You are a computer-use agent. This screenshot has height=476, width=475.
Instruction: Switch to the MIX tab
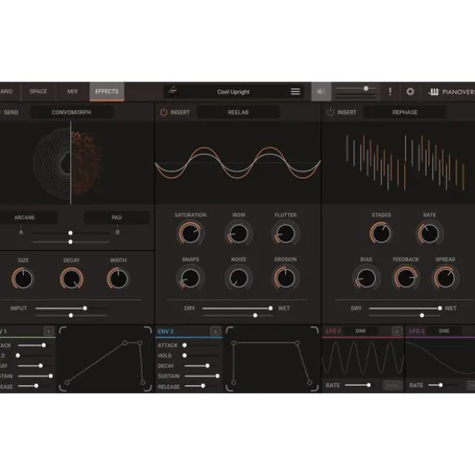point(72,91)
